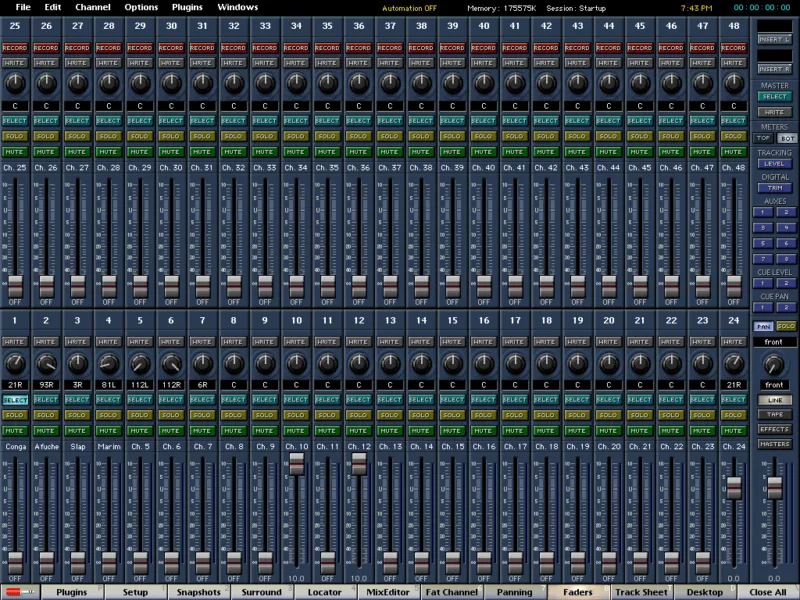The width and height of the screenshot is (800, 600).
Task: Open the Fat Channel tab
Action: point(451,592)
